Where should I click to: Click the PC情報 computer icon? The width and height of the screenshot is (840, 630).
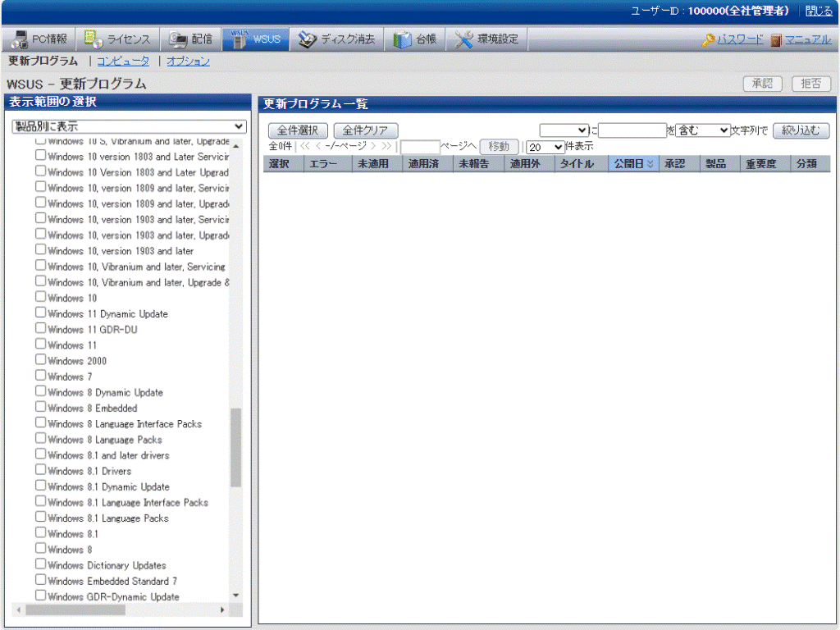[x=20, y=39]
